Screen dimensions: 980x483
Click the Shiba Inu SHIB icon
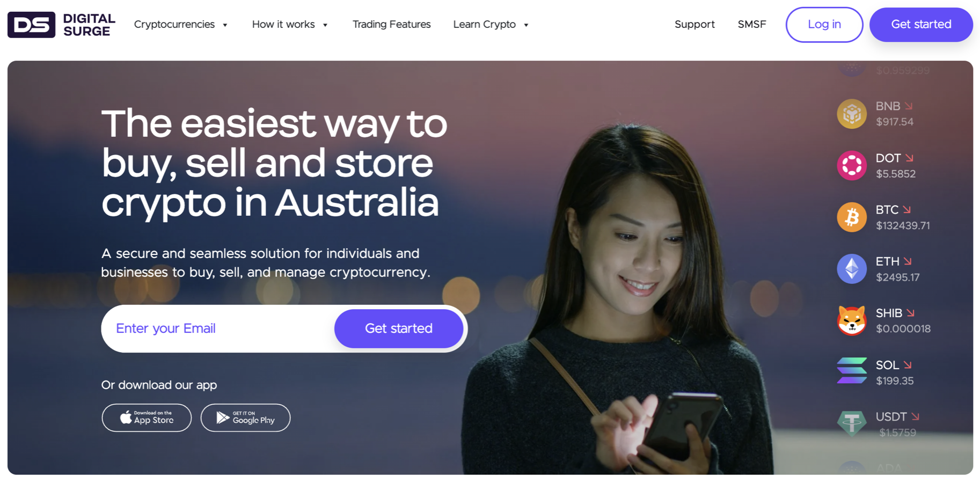[852, 320]
